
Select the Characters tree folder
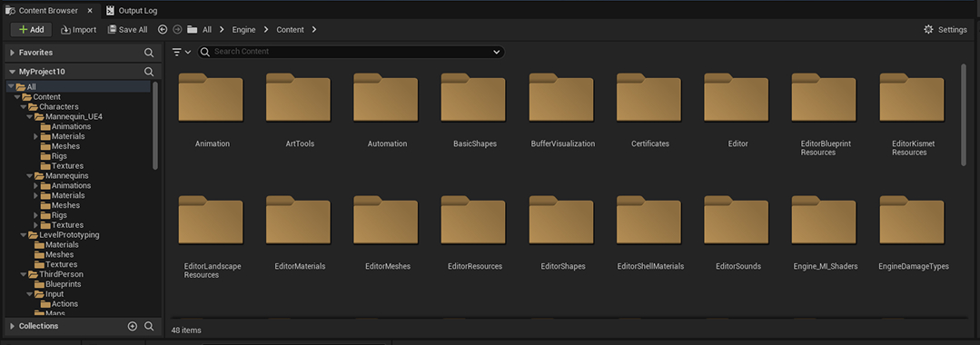pyautogui.click(x=58, y=107)
